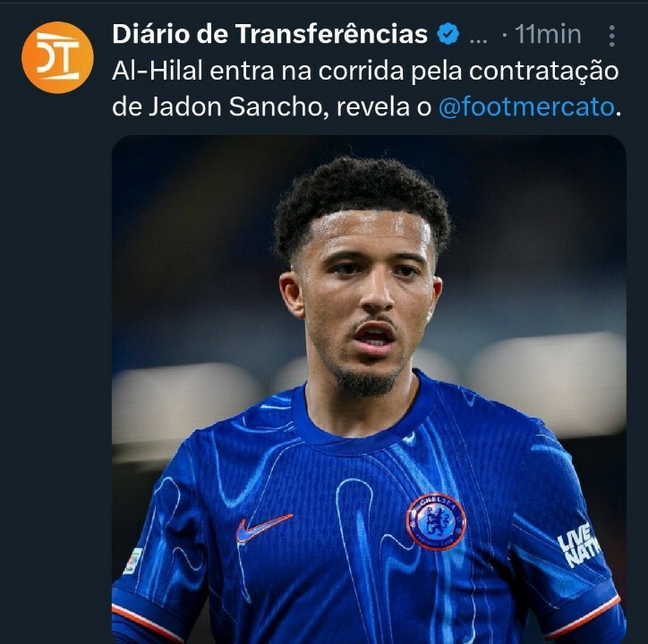
Task: Click the 11min timestamp
Action: pyautogui.click(x=548, y=34)
